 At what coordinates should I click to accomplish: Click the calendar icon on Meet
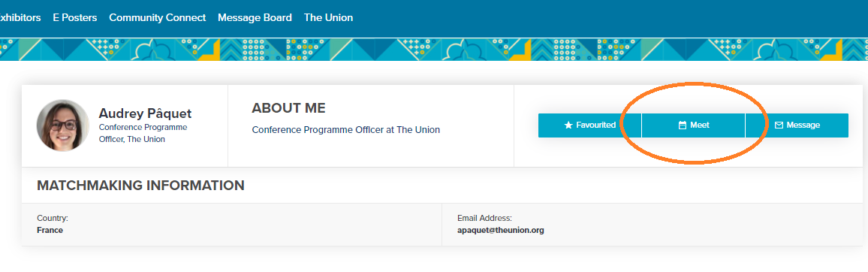683,125
